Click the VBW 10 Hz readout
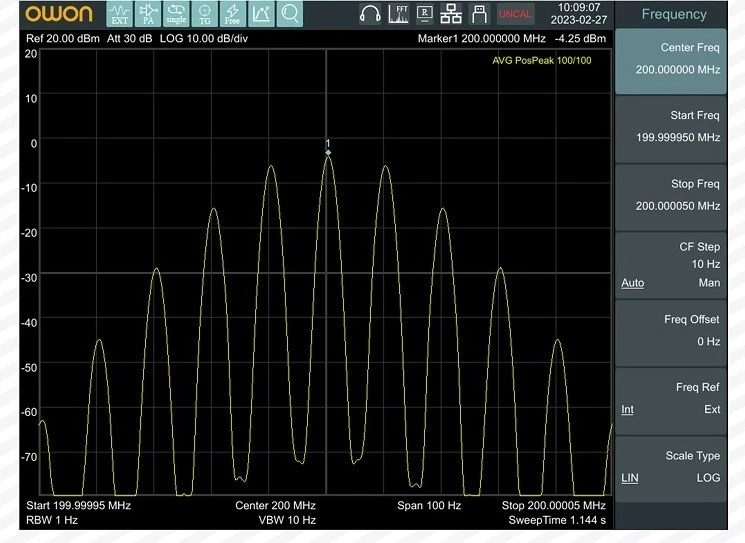The width and height of the screenshot is (745, 543). pos(287,520)
